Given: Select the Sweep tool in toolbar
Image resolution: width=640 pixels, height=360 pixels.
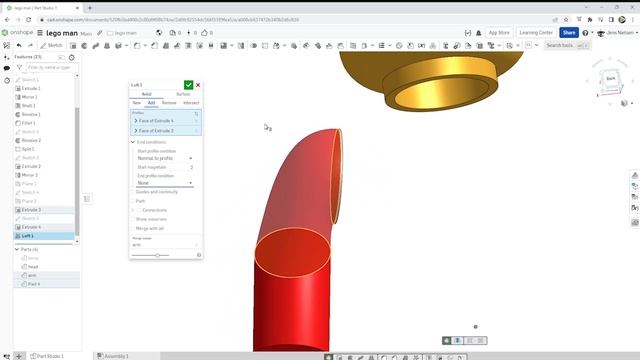Looking at the screenshot, I should click(96, 46).
